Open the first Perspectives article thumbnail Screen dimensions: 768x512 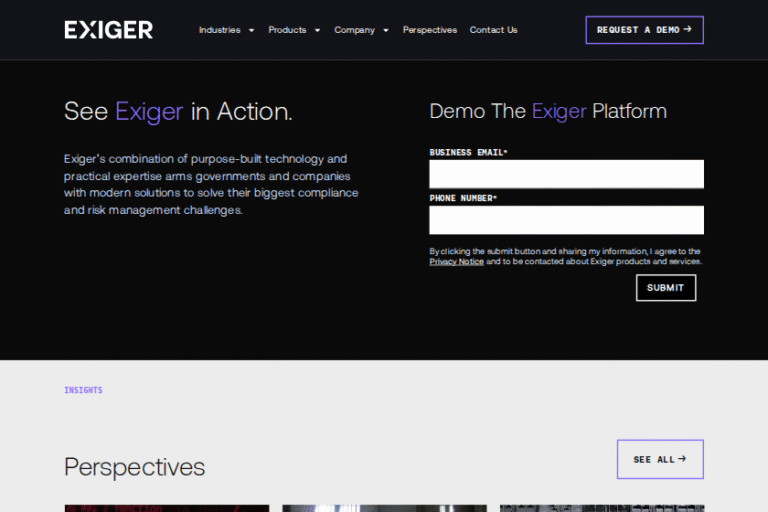pyautogui.click(x=166, y=508)
